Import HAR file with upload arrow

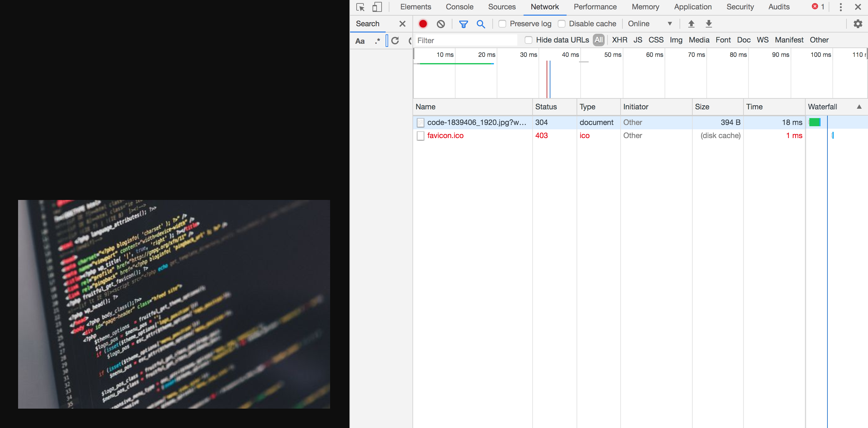pos(691,24)
